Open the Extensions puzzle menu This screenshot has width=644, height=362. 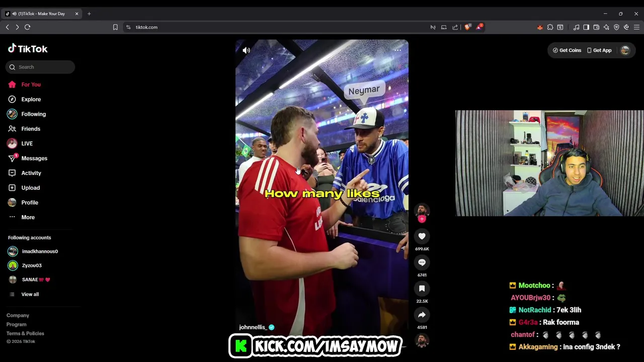(550, 27)
